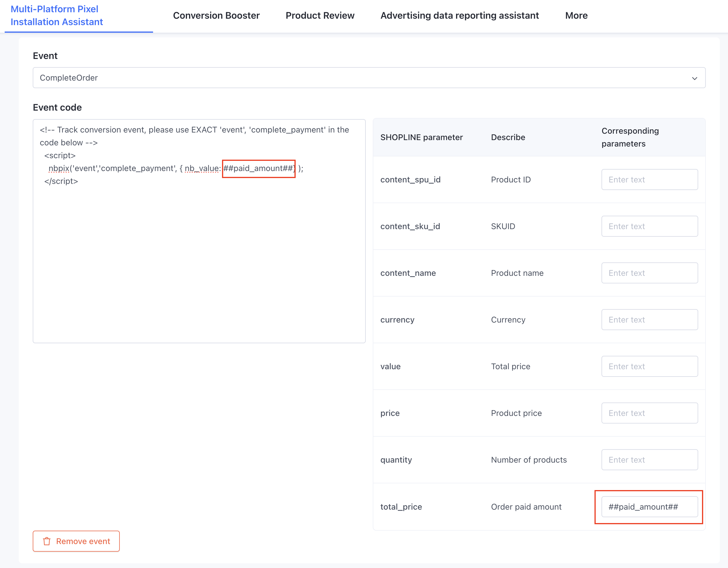
Task: Open the Product Review tab
Action: (320, 16)
